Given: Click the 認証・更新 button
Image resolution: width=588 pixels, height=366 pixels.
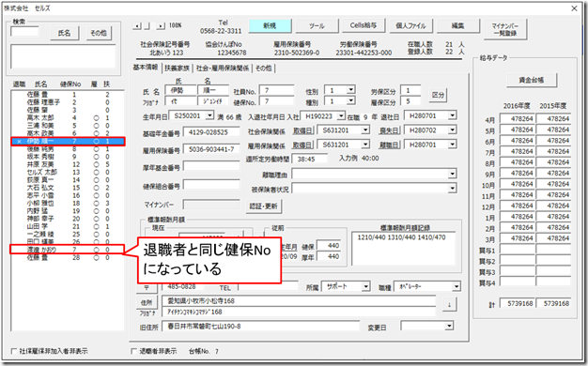Looking at the screenshot, I should pos(264,206).
